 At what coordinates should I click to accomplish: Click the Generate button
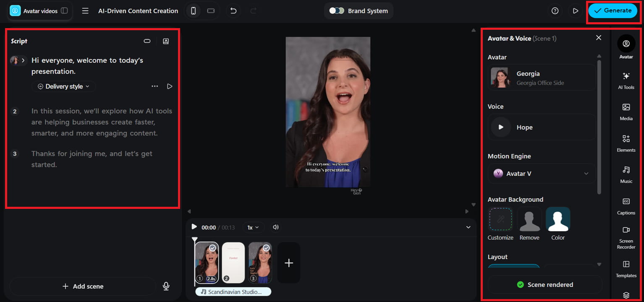coord(613,11)
